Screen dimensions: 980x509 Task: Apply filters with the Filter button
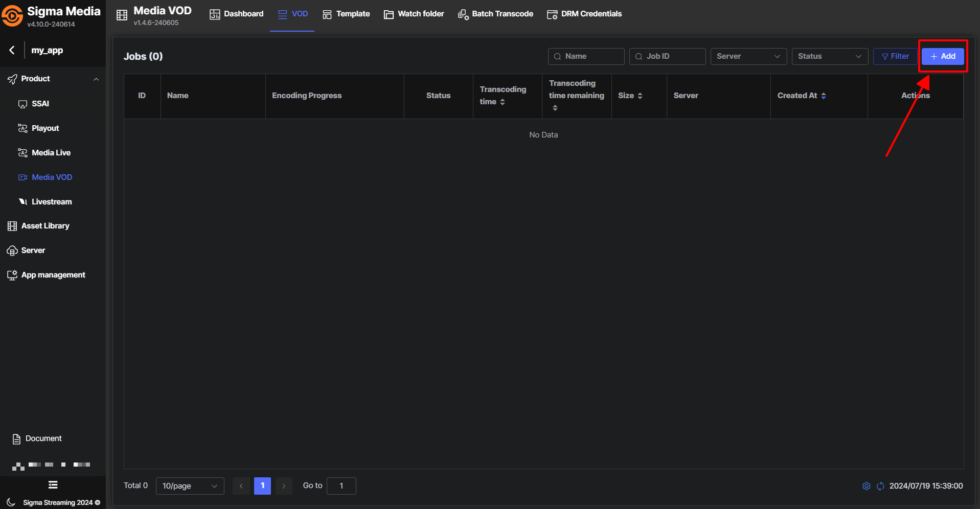(895, 56)
